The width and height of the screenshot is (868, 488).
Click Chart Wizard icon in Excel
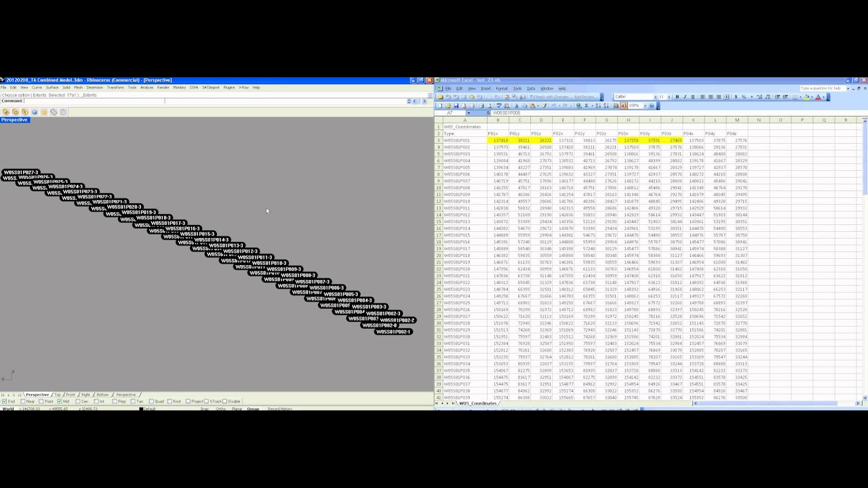(x=616, y=106)
